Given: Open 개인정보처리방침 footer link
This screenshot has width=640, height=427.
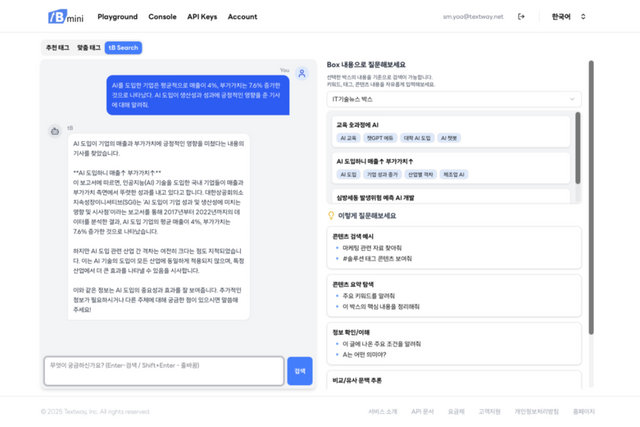Looking at the screenshot, I should coord(536,411).
